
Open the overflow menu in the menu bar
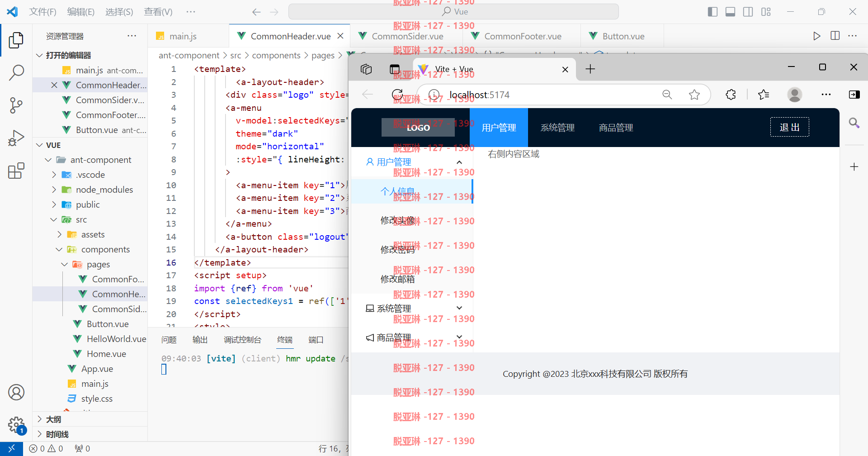point(191,12)
